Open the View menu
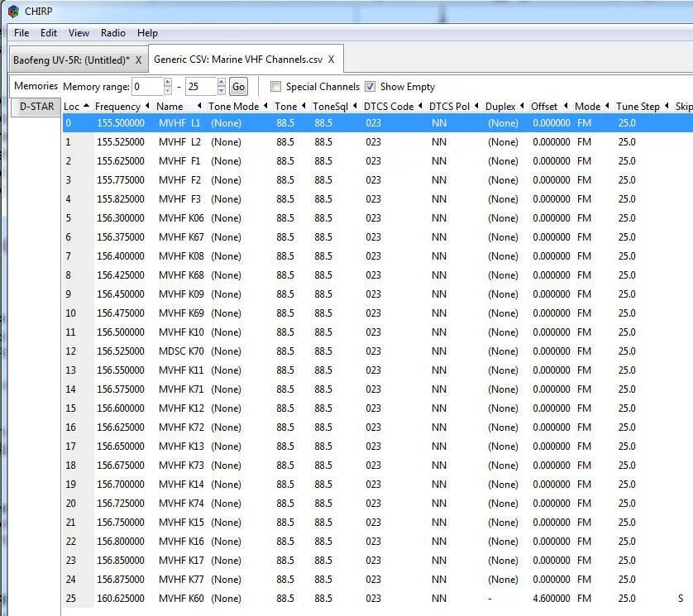Image resolution: width=693 pixels, height=616 pixels. [x=79, y=33]
